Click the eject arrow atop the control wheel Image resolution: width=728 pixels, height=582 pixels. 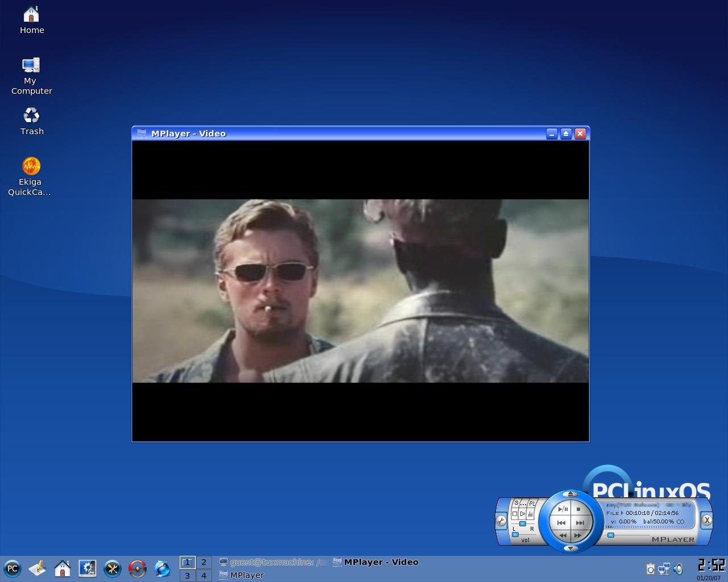570,494
